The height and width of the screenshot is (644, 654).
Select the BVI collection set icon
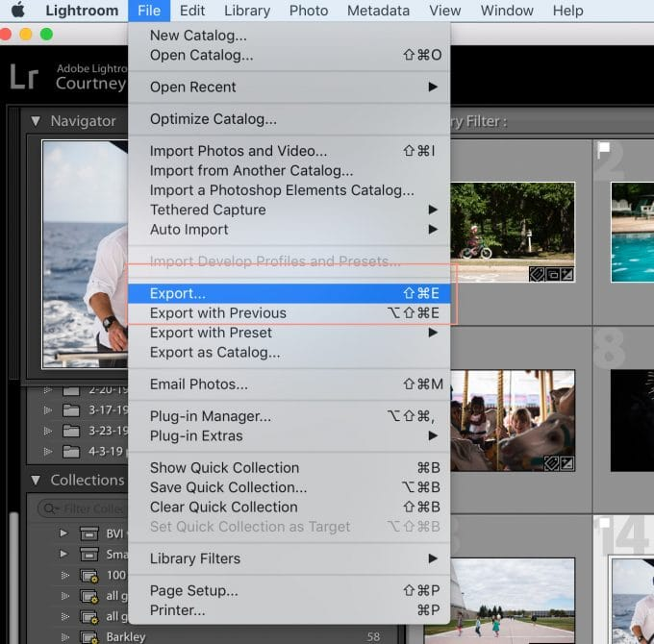(88, 533)
